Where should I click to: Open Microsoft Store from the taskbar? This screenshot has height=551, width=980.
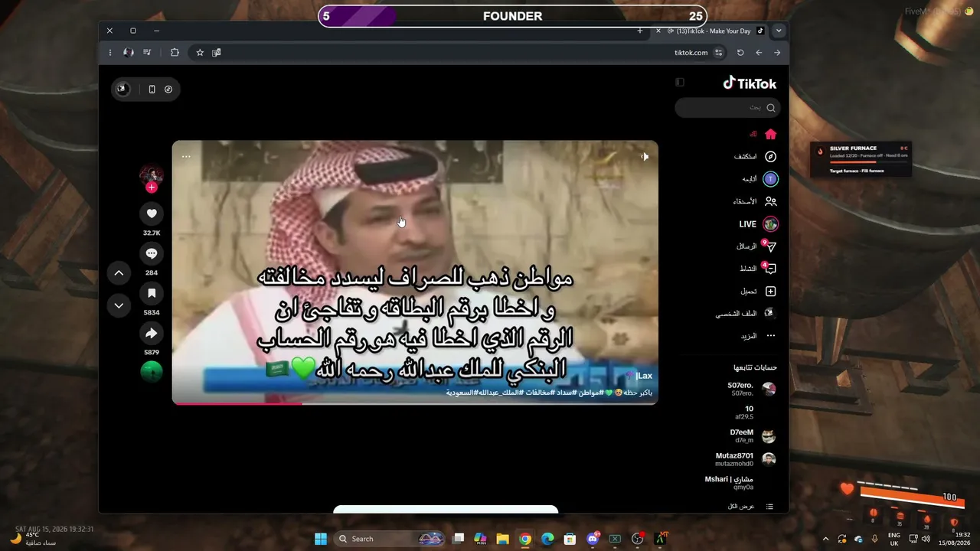pos(570,539)
